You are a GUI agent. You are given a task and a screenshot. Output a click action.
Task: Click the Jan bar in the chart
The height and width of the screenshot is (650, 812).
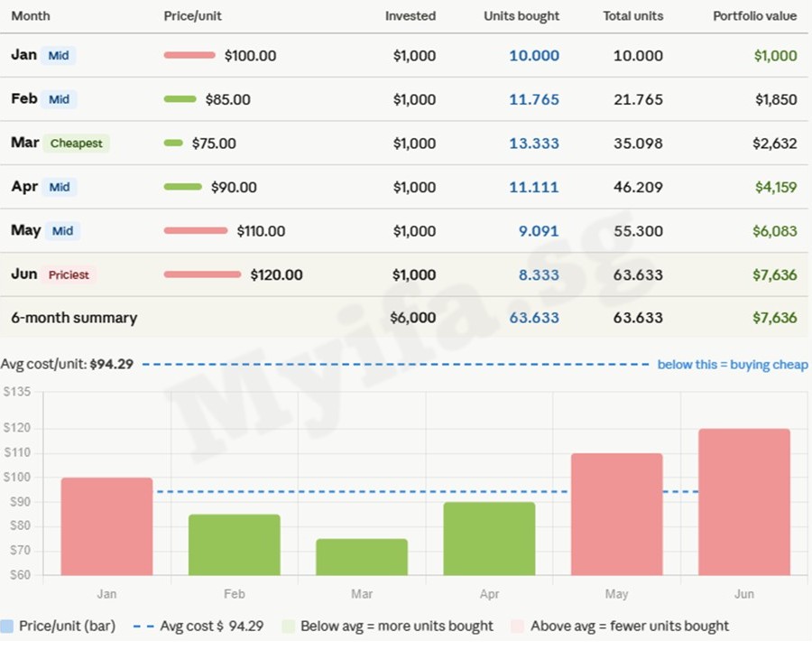click(x=106, y=525)
